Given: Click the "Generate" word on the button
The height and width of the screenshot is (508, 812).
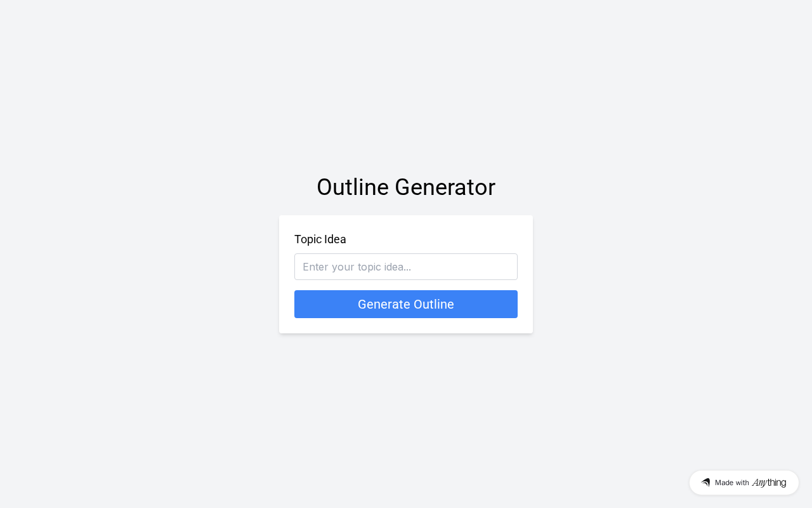Looking at the screenshot, I should tap(384, 304).
